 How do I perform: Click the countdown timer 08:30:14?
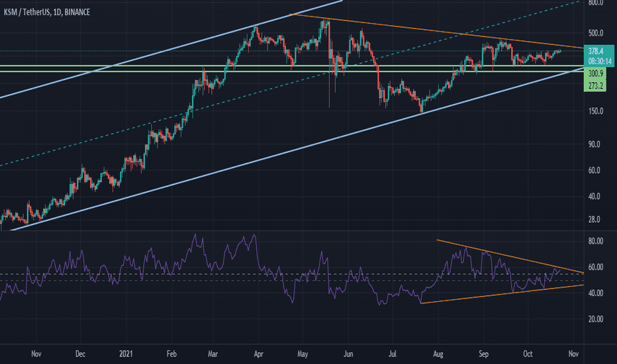pos(600,62)
